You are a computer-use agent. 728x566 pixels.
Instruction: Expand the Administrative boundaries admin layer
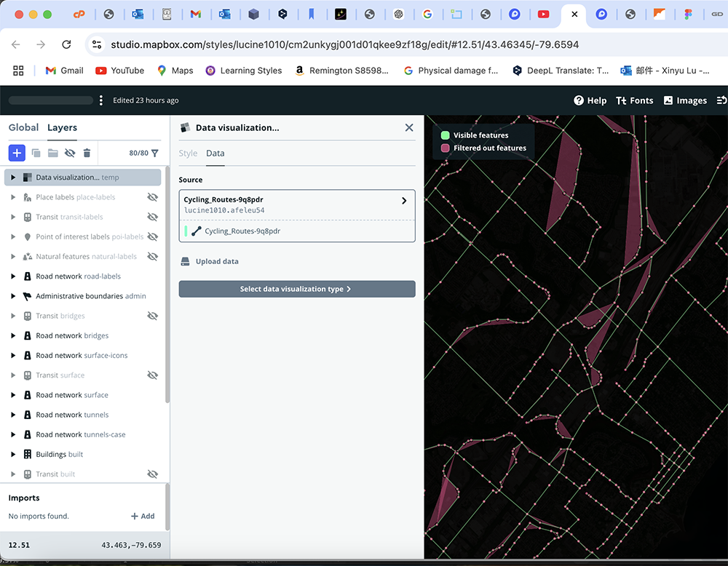(12, 295)
